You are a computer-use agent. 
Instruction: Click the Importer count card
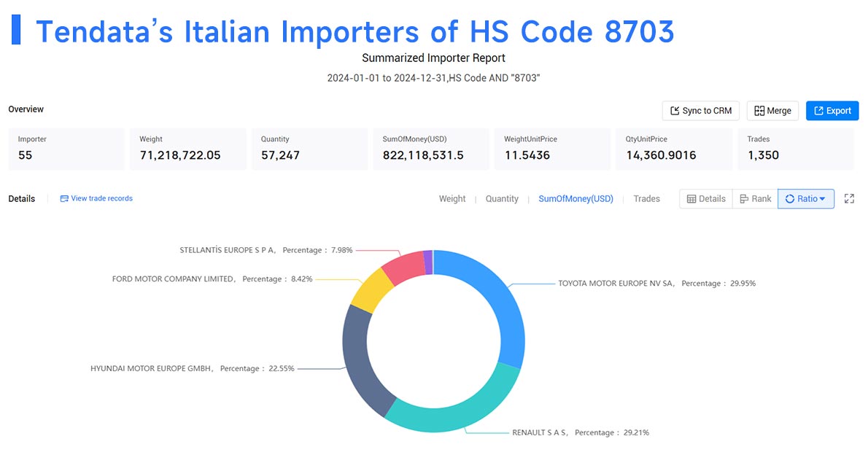pyautogui.click(x=66, y=149)
